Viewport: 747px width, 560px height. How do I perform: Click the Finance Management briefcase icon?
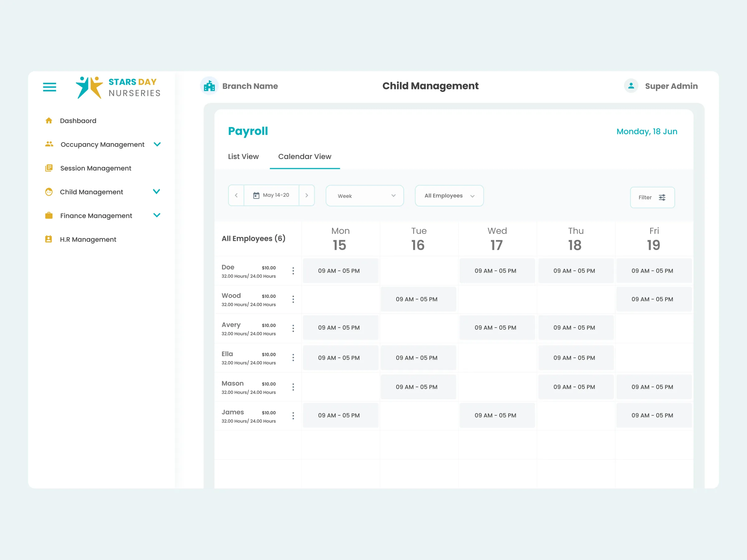[49, 215]
